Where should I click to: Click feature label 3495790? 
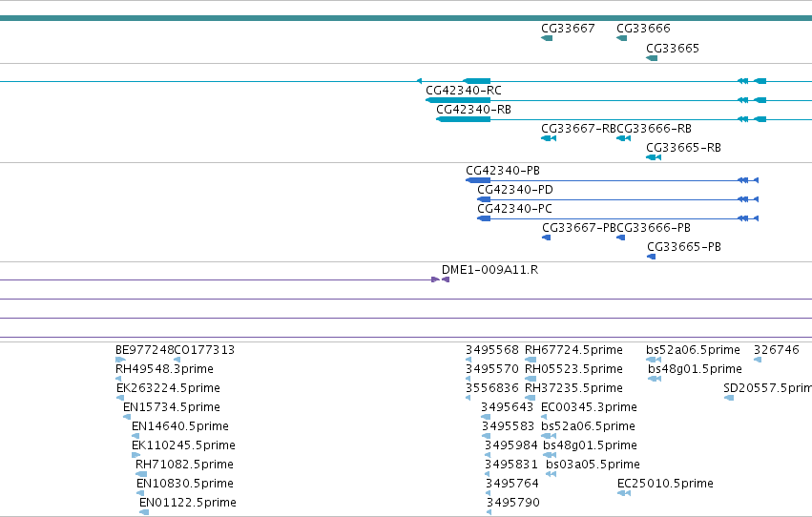pyautogui.click(x=512, y=504)
